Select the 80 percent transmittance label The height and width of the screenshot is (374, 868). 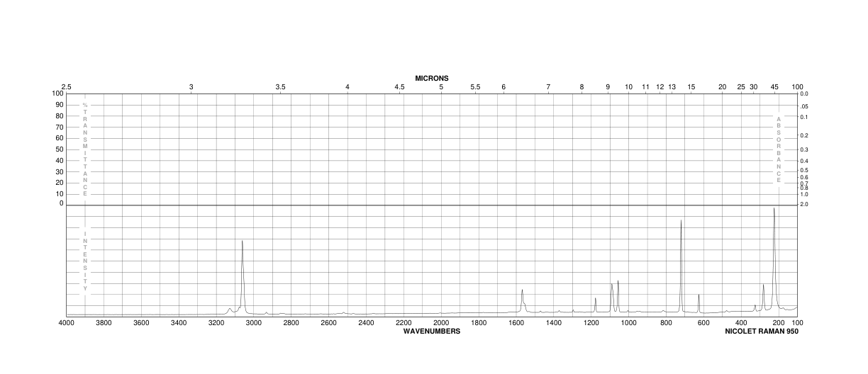[60, 116]
